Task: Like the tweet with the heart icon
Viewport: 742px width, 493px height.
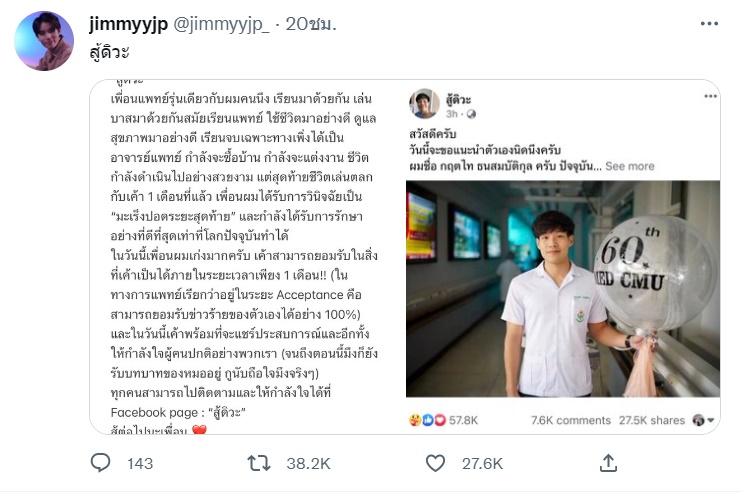Action: click(x=435, y=463)
